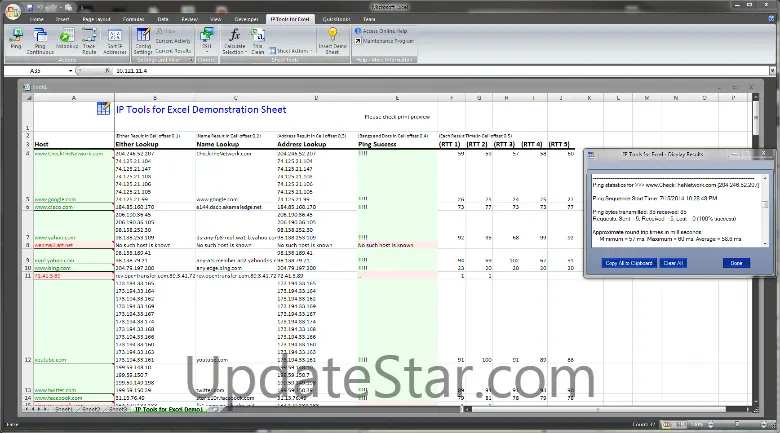
Task: Click the formula bar fx insert function button
Action: point(107,71)
